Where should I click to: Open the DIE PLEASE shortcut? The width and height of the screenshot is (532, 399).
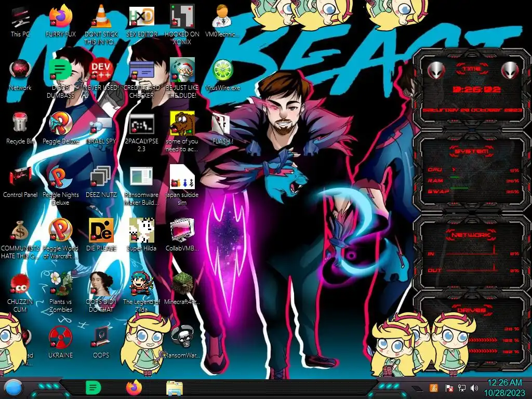click(x=101, y=235)
